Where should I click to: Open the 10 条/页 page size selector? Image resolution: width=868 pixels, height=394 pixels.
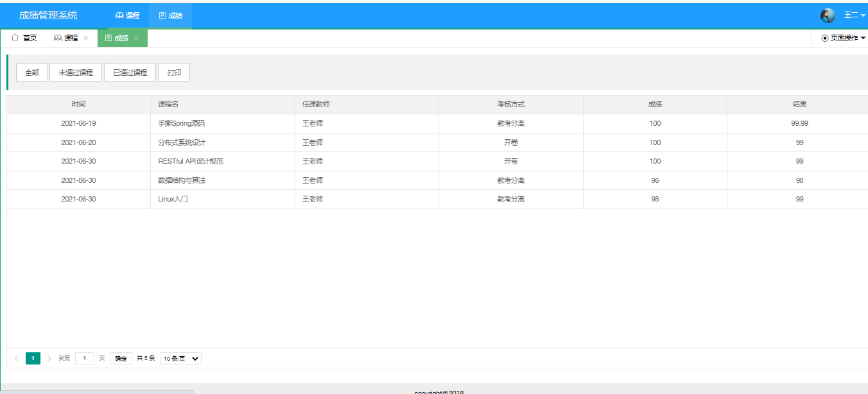pos(180,359)
